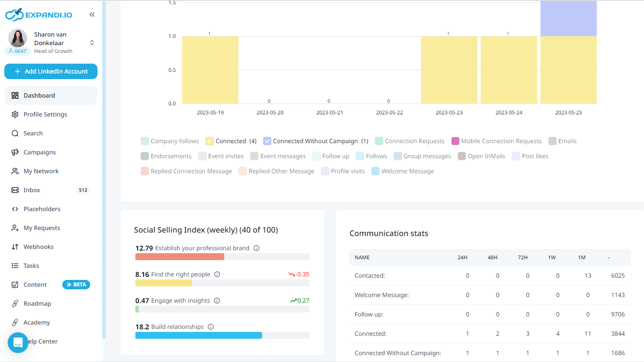Click the Search magnifier icon
Screen dimensions: 644x362
[x=15, y=133]
